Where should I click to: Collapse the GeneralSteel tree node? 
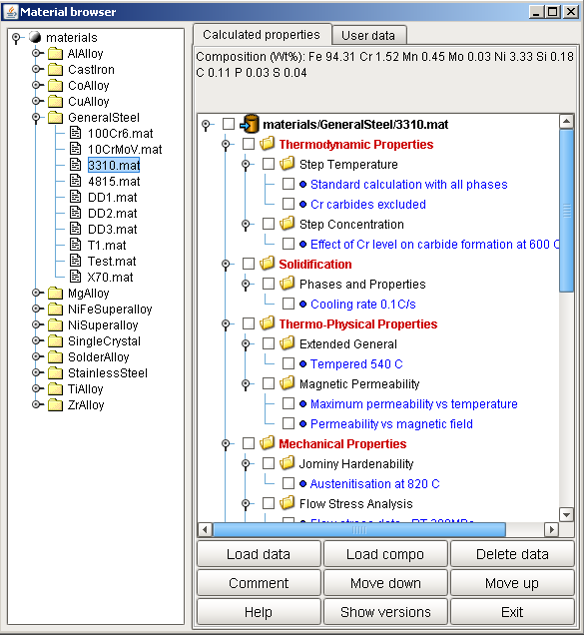[x=36, y=117]
